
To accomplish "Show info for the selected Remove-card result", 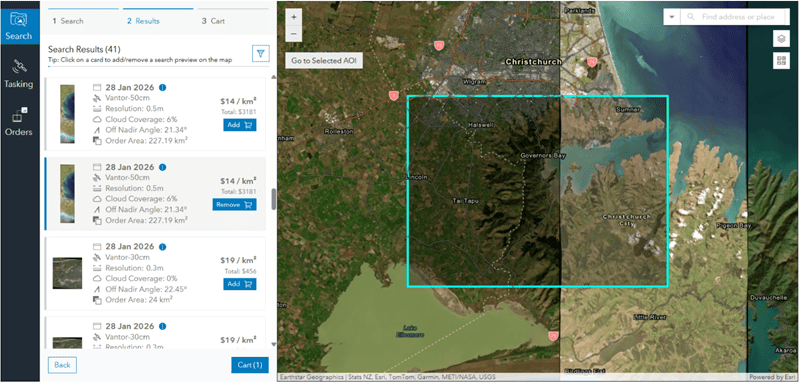I will tap(162, 167).
